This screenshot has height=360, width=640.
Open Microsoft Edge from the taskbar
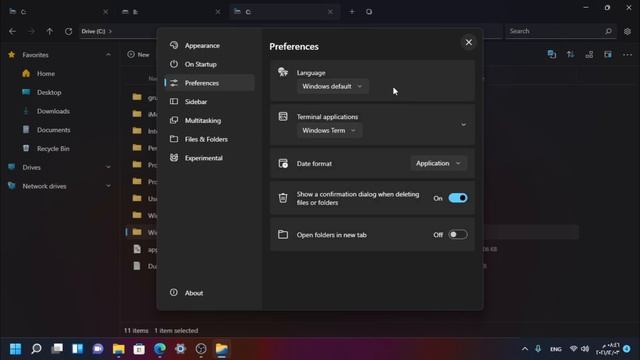160,349
